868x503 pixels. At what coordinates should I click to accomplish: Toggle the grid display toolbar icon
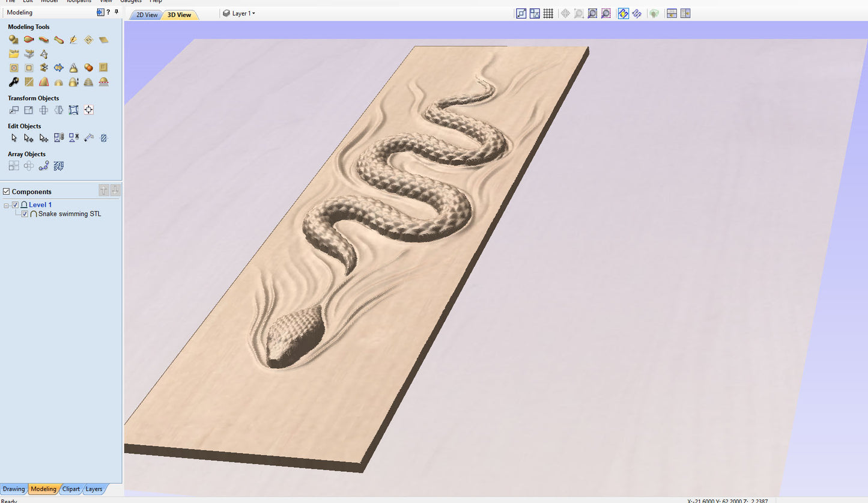pyautogui.click(x=548, y=13)
